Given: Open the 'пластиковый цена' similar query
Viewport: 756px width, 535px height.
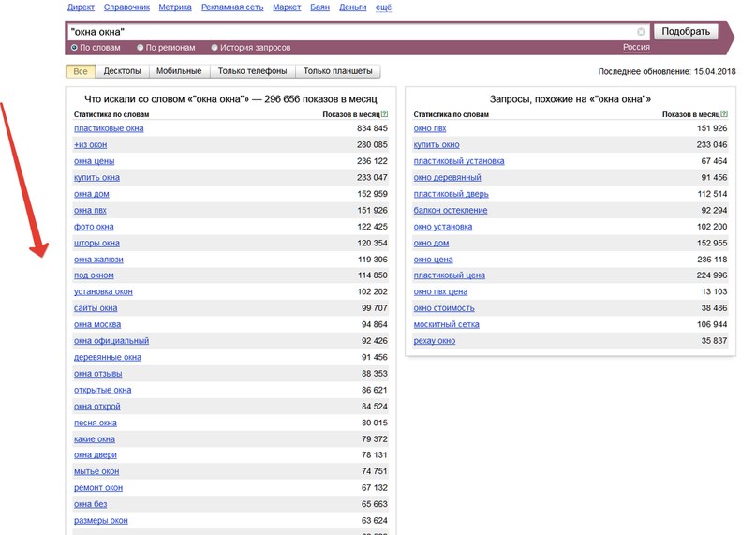Looking at the screenshot, I should (450, 275).
